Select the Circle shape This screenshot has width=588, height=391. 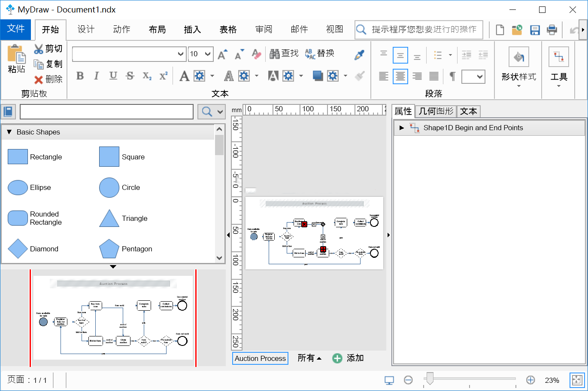pos(120,187)
